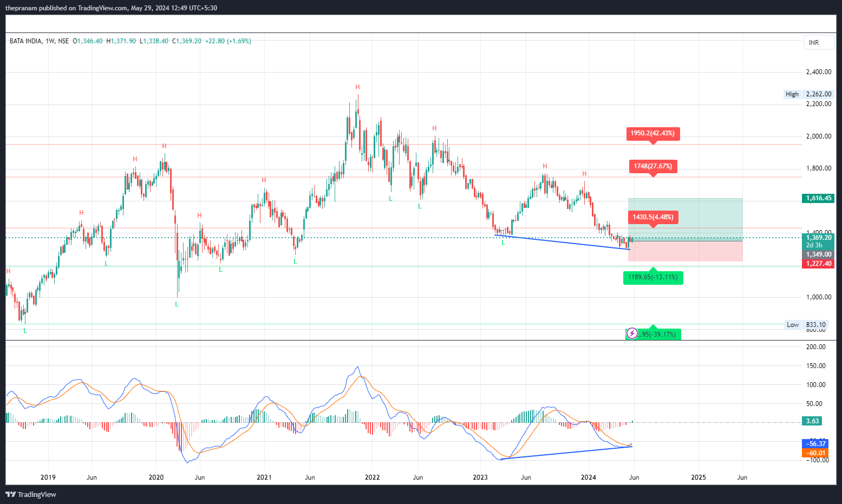Click the purple lightning bolt icon
Viewport: 842px width, 504px height.
click(x=632, y=333)
